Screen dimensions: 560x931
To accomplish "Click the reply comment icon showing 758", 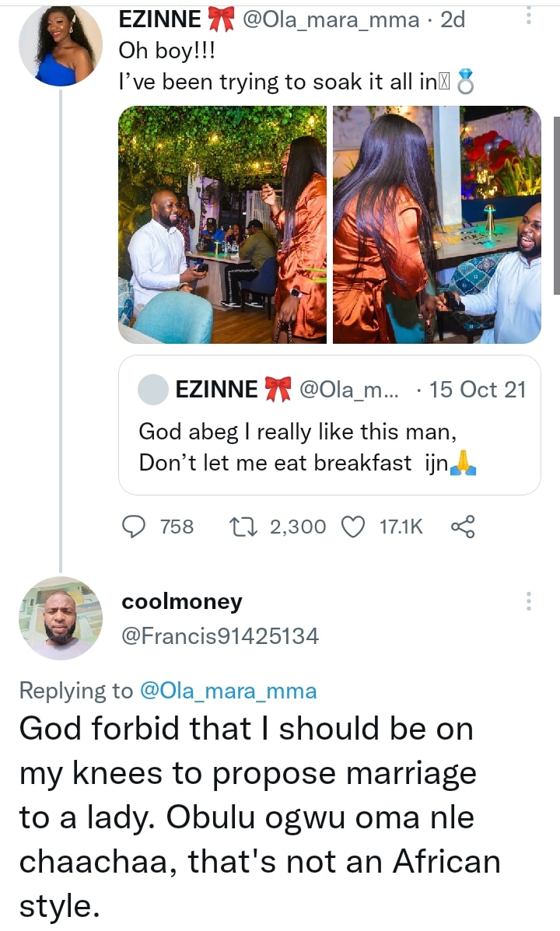I will (135, 527).
